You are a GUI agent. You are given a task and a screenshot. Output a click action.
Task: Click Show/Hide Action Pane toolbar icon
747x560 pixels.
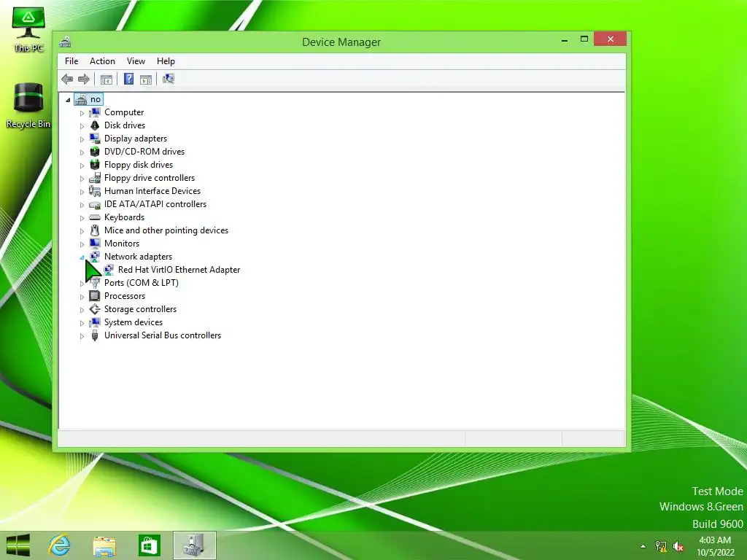tap(146, 79)
